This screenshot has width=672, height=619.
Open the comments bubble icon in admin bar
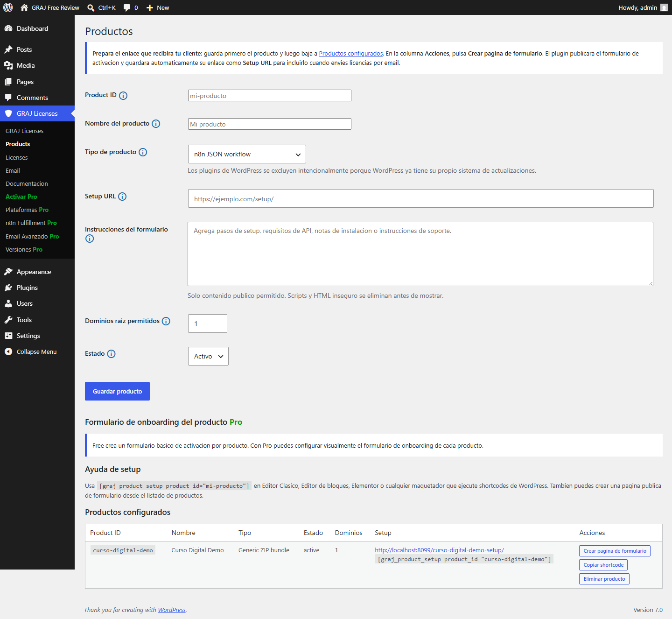126,8
